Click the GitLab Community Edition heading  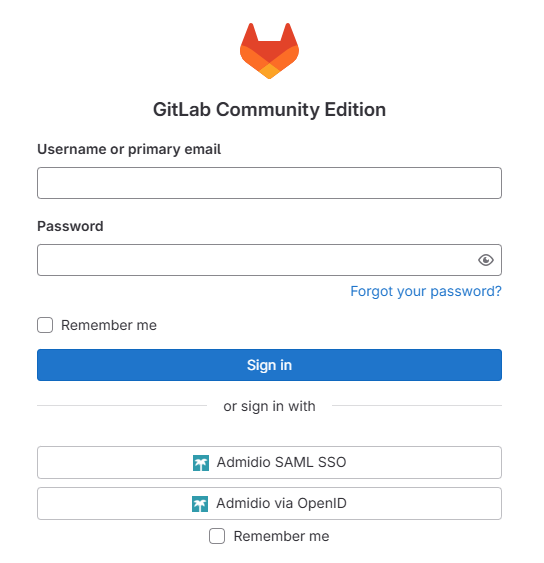(x=269, y=110)
